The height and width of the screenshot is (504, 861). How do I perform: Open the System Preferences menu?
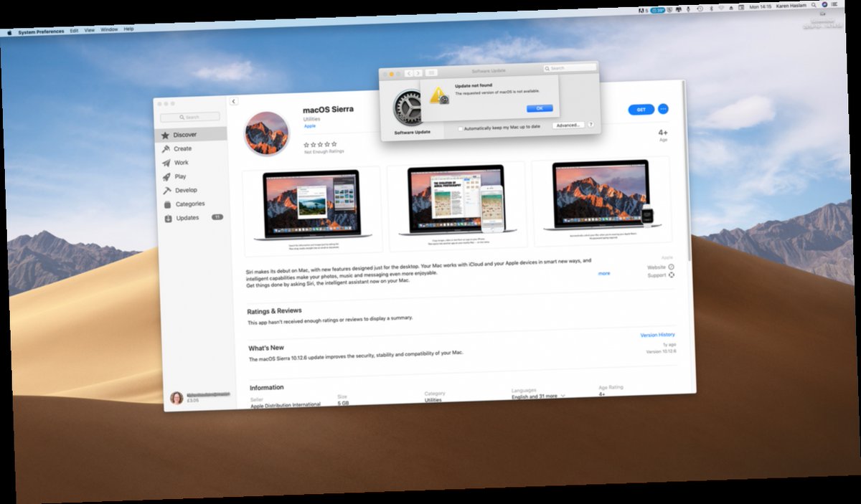(41, 32)
